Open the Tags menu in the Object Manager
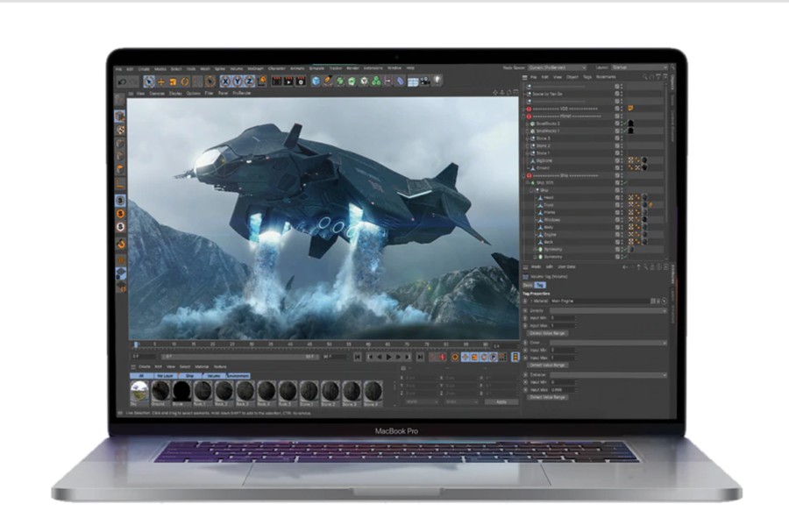789x532 pixels. click(587, 77)
